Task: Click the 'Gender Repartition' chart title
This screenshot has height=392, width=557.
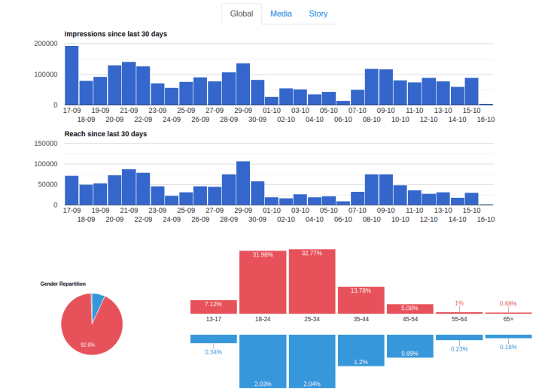Action: [62, 284]
